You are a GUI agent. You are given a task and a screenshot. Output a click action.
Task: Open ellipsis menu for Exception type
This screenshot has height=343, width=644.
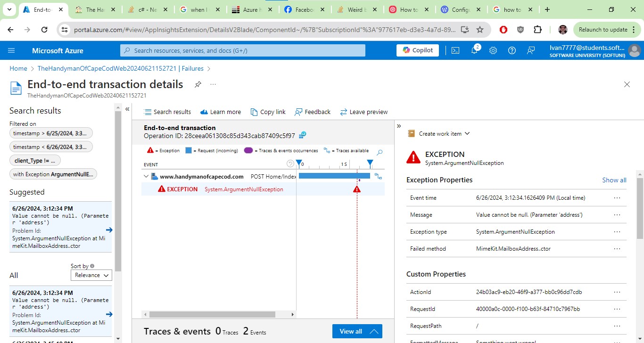point(617,232)
